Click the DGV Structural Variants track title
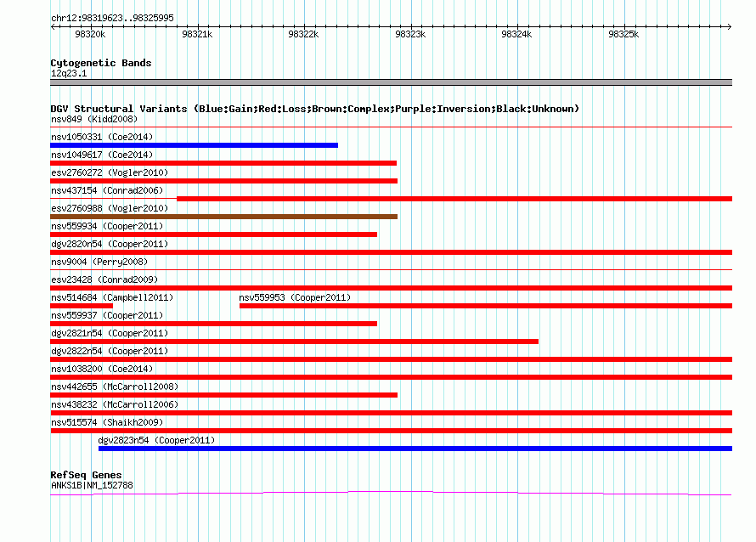756x542 pixels. (315, 109)
